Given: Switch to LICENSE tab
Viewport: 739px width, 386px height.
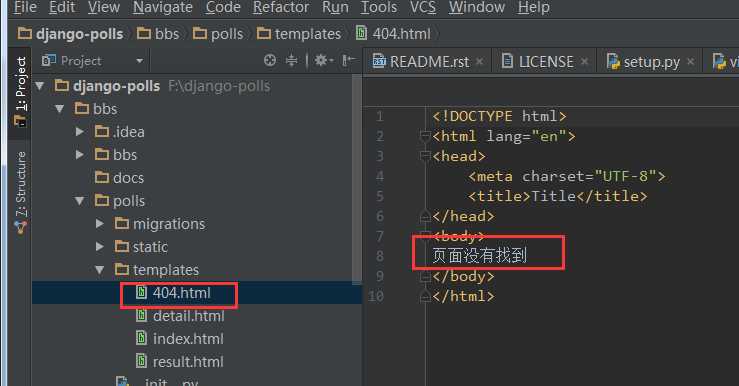Looking at the screenshot, I should 546,62.
